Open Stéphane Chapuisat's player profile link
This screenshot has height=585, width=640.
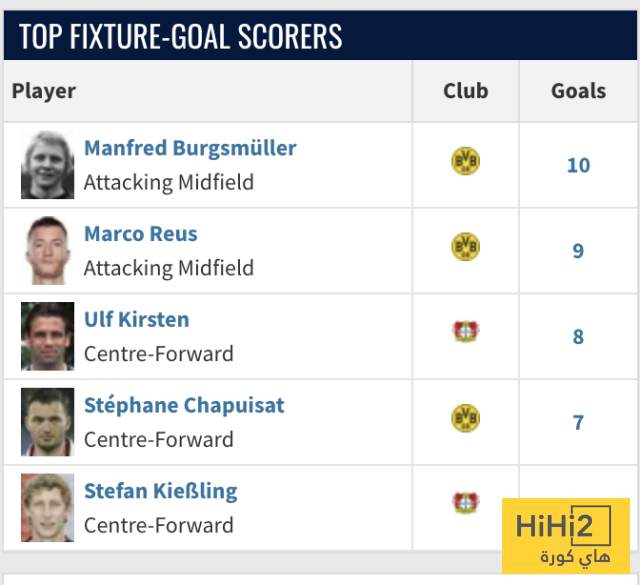tap(184, 406)
